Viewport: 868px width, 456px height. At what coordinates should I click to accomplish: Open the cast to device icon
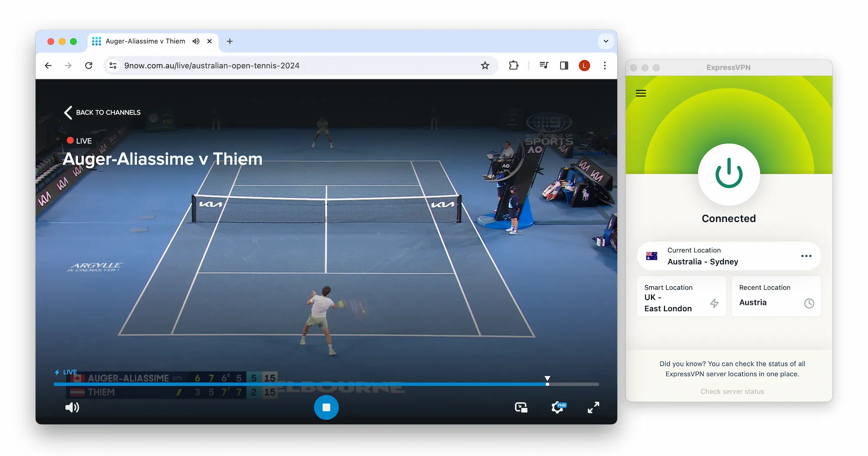521,407
